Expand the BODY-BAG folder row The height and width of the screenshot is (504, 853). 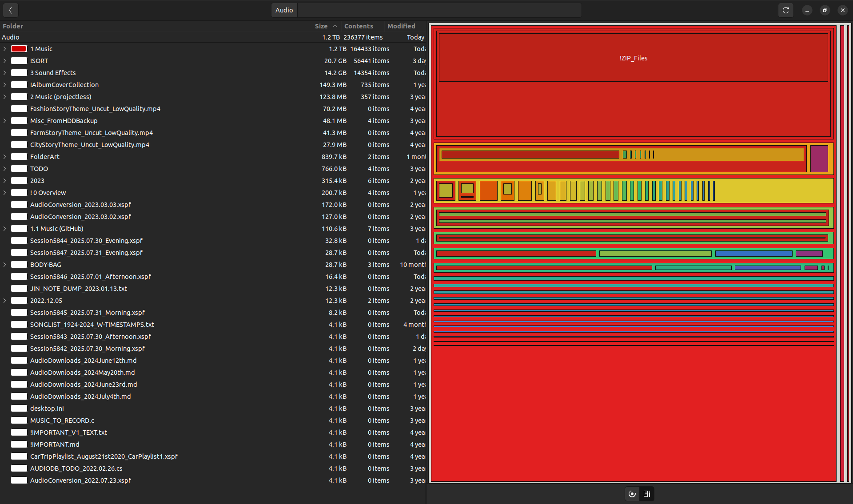pyautogui.click(x=5, y=265)
